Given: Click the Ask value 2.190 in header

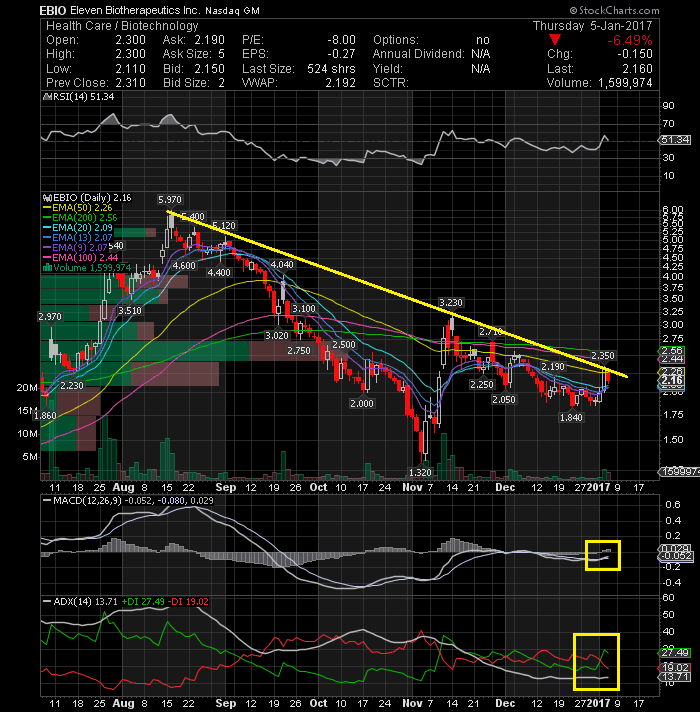Looking at the screenshot, I should [x=210, y=40].
